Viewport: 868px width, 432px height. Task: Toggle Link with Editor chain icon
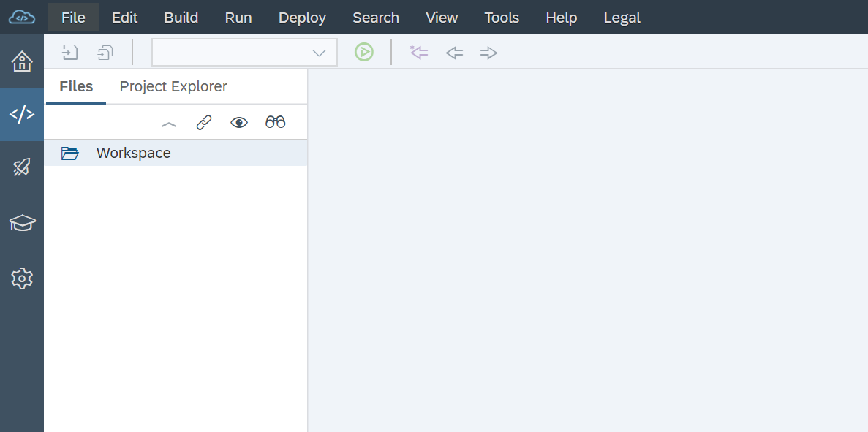tap(204, 123)
